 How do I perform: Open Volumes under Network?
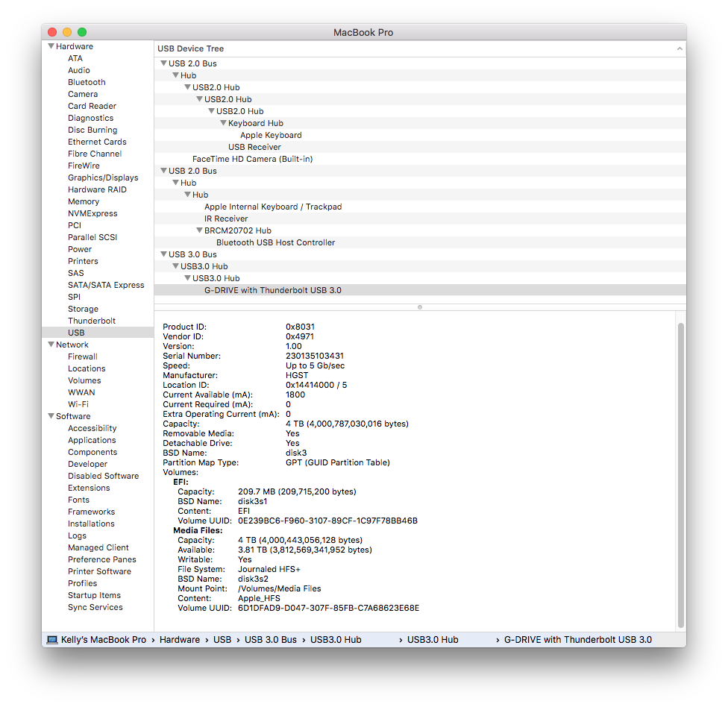click(84, 380)
